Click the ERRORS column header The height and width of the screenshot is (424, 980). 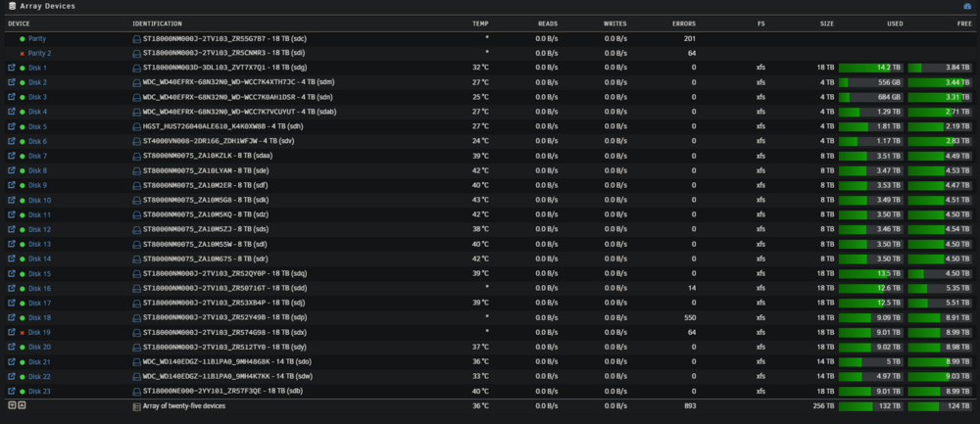point(684,24)
